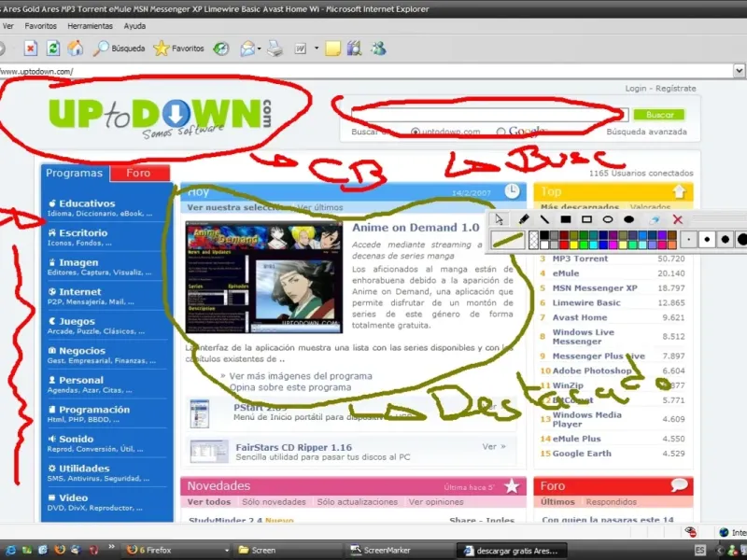Click up-arrow icon in Top header

[x=680, y=191]
